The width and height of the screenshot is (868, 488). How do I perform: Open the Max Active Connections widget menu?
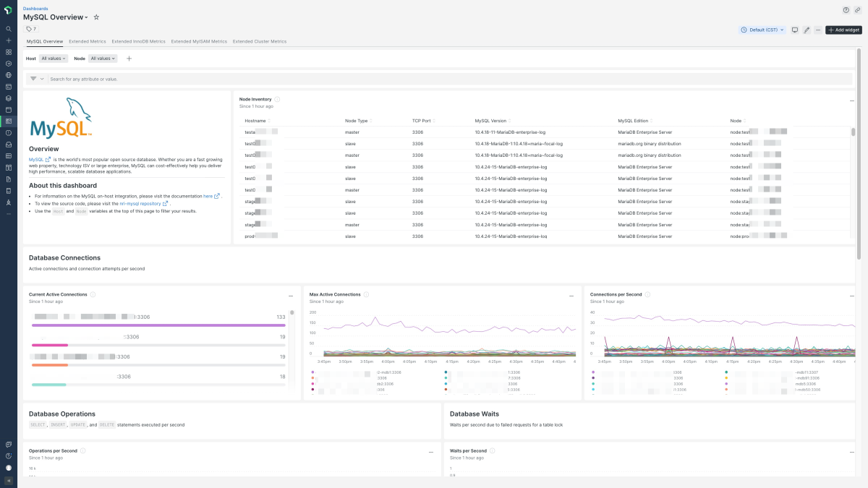pos(571,295)
